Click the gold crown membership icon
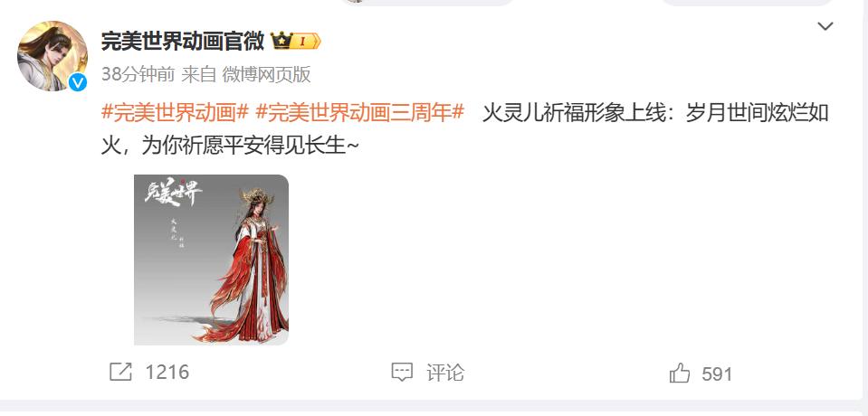 point(281,41)
